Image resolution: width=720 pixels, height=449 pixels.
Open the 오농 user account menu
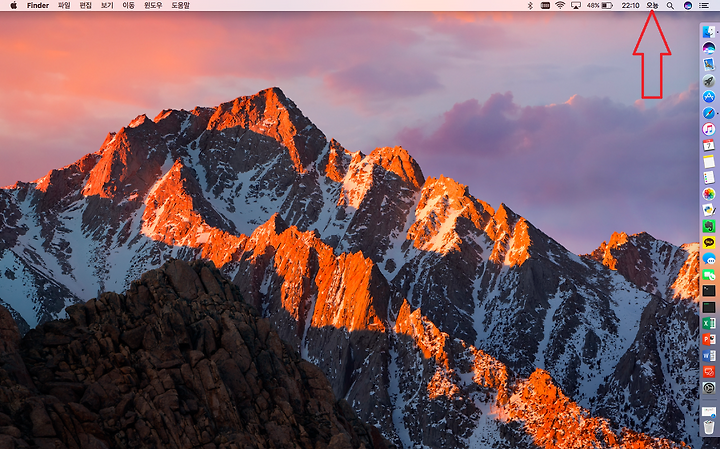(x=652, y=6)
